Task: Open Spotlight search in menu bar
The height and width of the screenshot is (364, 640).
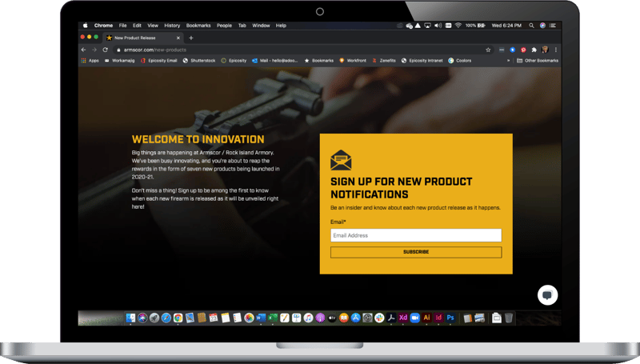Action: (x=531, y=26)
